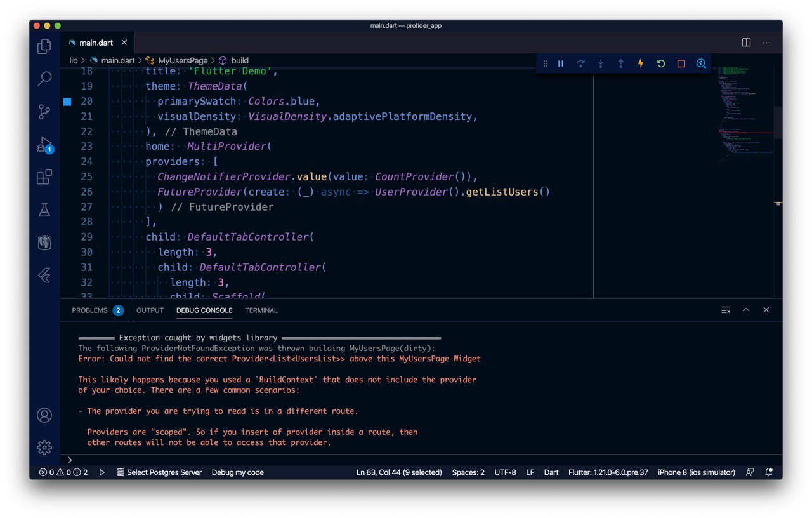Click the editor minimap
This screenshot has height=518, width=812.
pyautogui.click(x=745, y=114)
